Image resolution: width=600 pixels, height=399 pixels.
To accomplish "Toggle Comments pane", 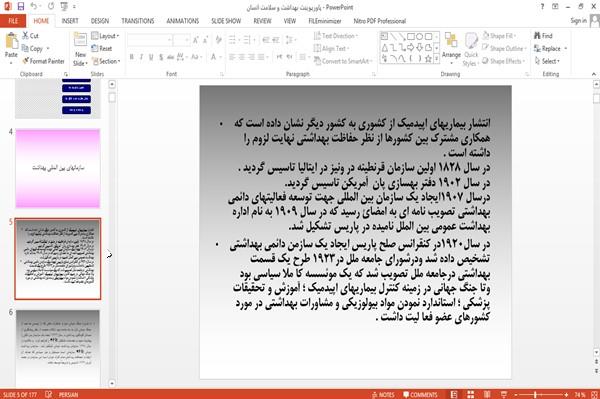I will tap(420, 394).
